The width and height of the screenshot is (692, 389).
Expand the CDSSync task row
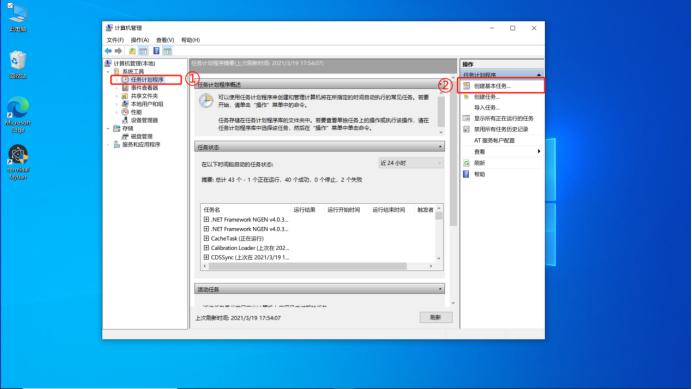pyautogui.click(x=206, y=257)
